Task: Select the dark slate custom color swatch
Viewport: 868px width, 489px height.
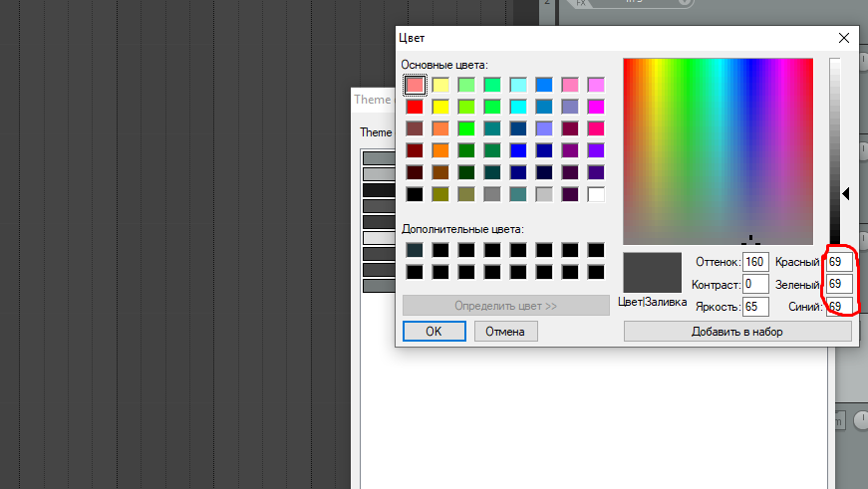Action: click(415, 250)
